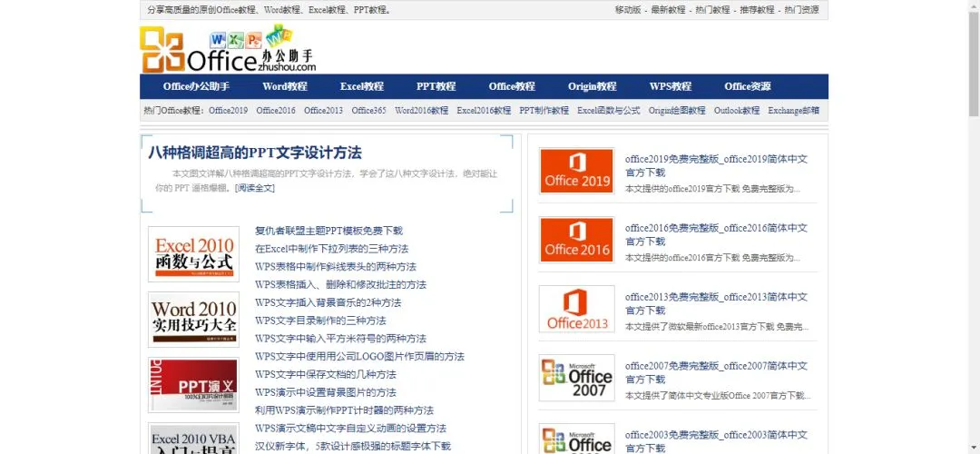The height and width of the screenshot is (454, 980).
Task: Open the PPT演义 book cover
Action: [194, 385]
